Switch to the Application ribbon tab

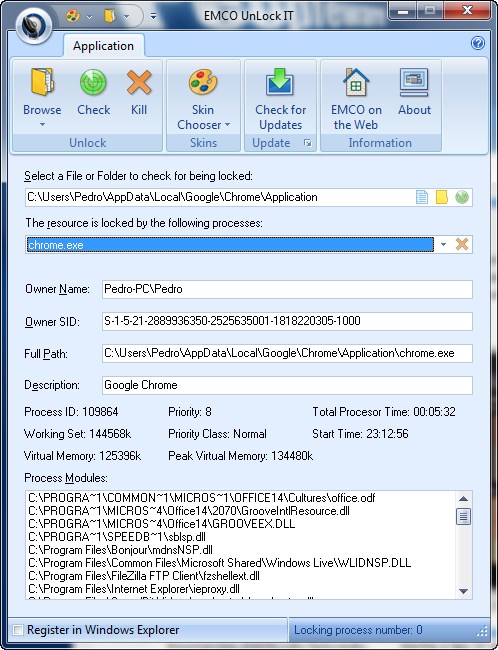103,46
